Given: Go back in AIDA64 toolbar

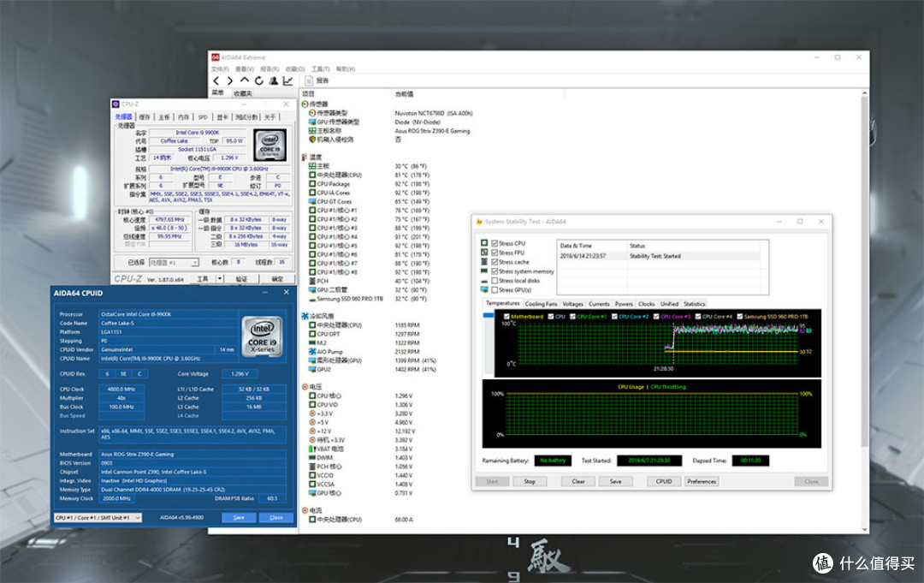Looking at the screenshot, I should click(216, 80).
